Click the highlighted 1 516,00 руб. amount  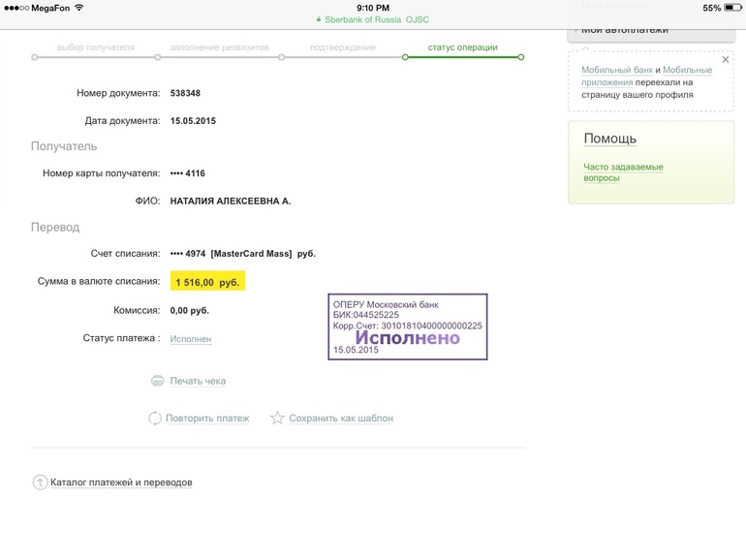pos(207,282)
